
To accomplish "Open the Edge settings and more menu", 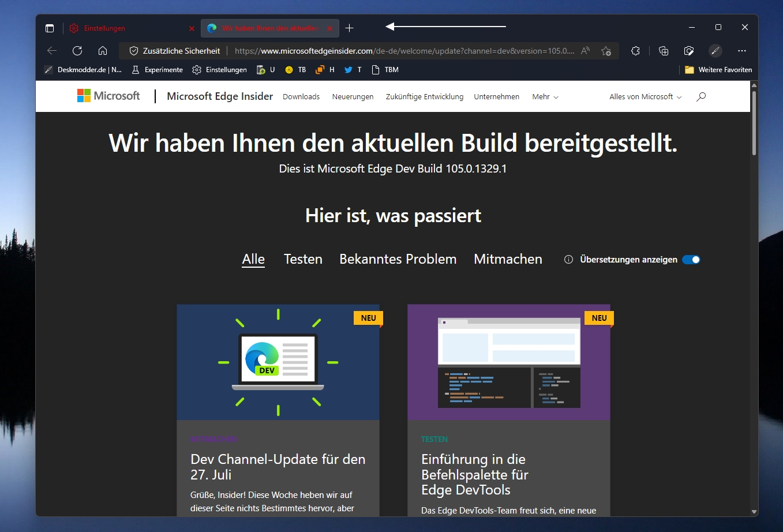I will pos(742,51).
